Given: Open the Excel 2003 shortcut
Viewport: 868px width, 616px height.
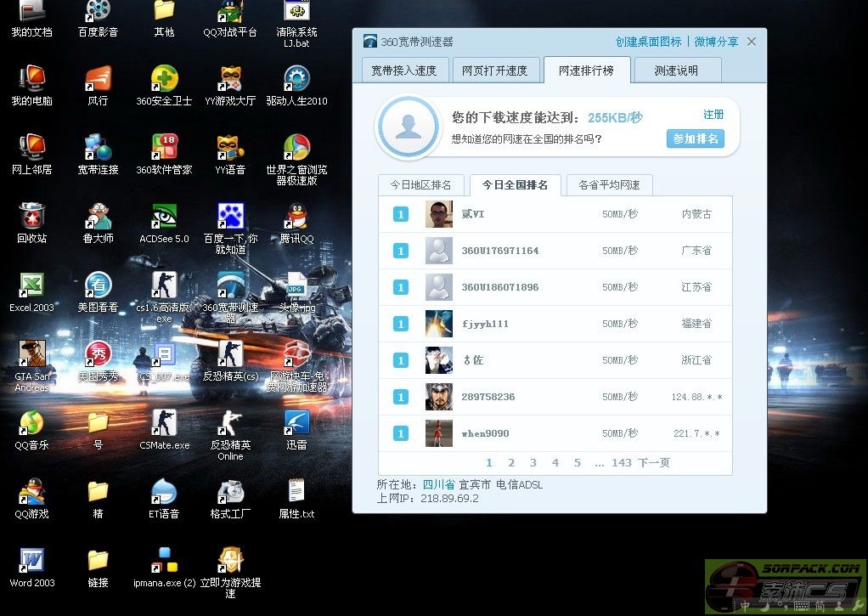Looking at the screenshot, I should click(31, 286).
